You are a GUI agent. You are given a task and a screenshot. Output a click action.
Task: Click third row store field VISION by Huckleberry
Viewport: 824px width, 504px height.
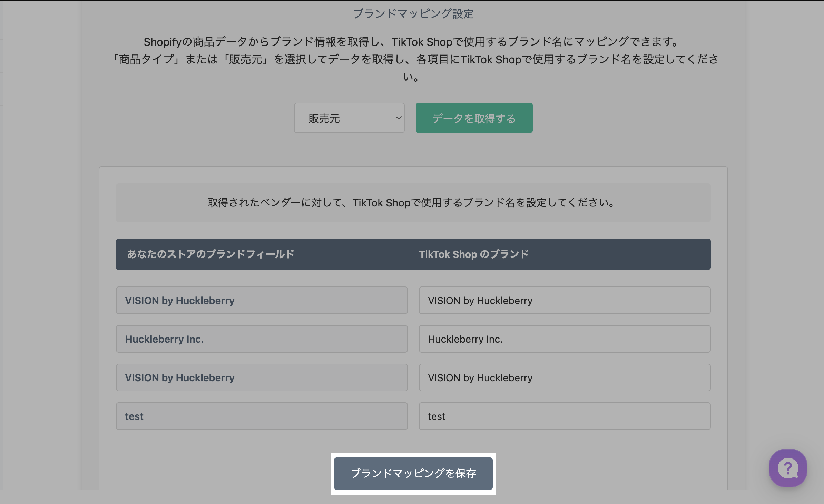(x=262, y=377)
